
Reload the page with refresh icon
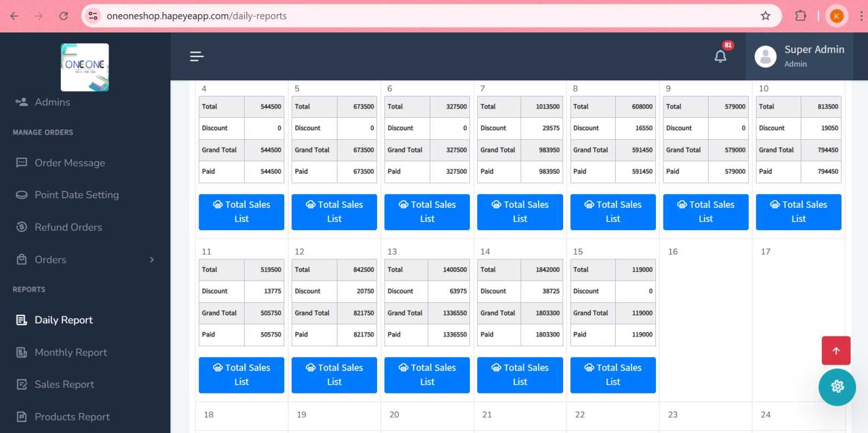(63, 16)
